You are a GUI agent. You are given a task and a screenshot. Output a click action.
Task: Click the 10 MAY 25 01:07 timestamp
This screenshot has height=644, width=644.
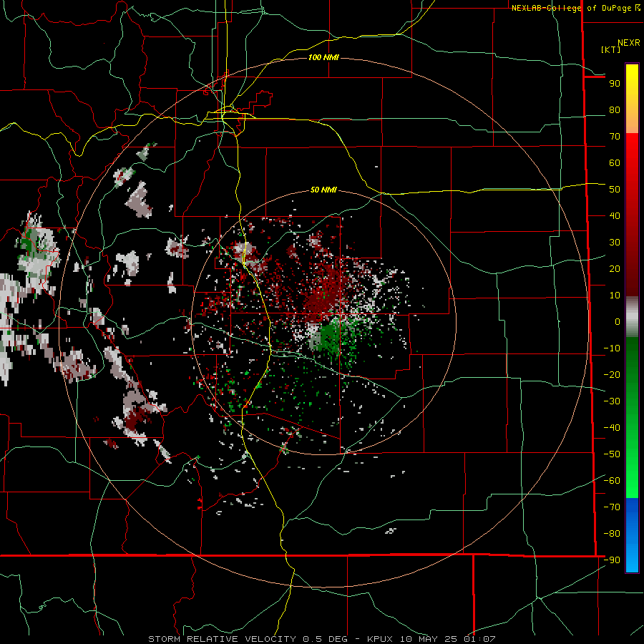point(448,639)
